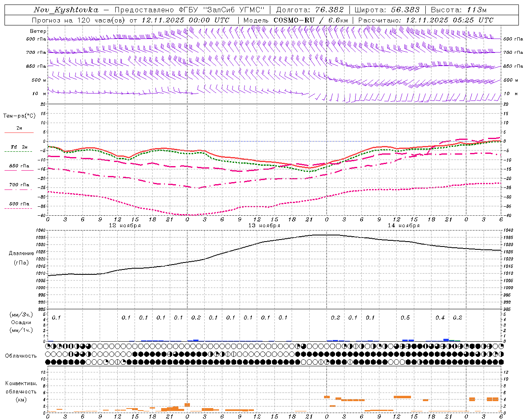
Task: Click the dashed line under Td 2м legend
Action: pyautogui.click(x=18, y=151)
